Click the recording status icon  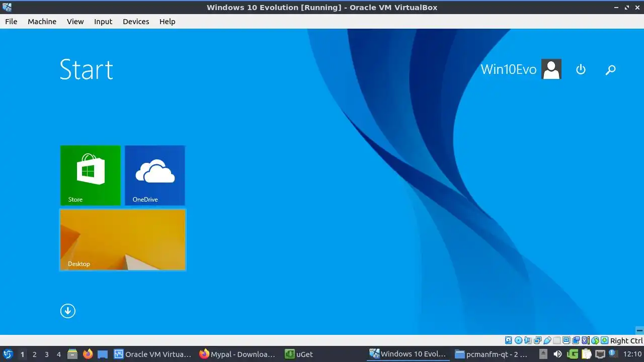[576, 341]
